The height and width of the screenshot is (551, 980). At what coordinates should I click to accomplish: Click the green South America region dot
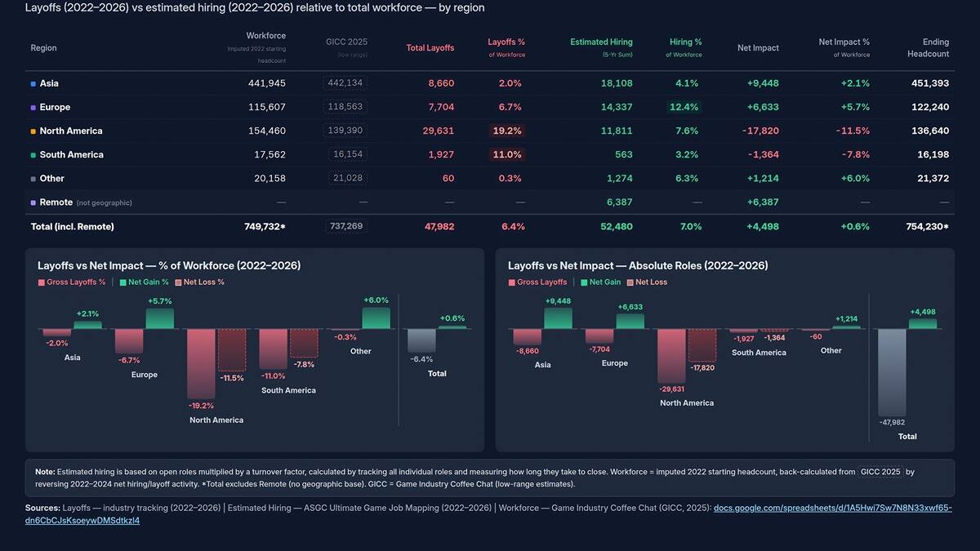(x=33, y=155)
